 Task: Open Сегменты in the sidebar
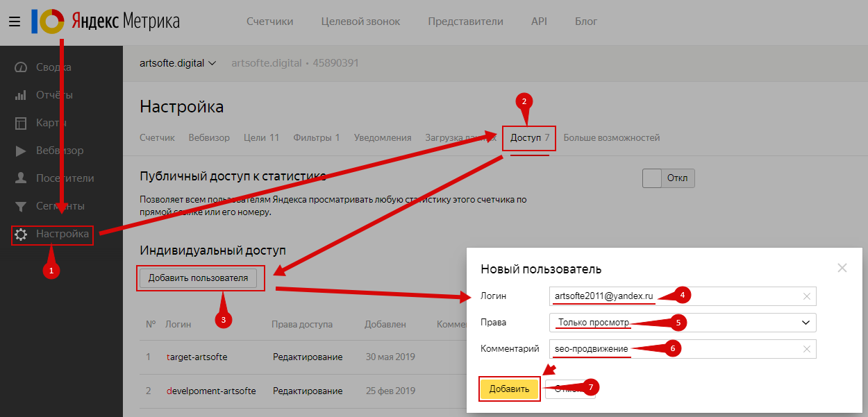pos(50,206)
